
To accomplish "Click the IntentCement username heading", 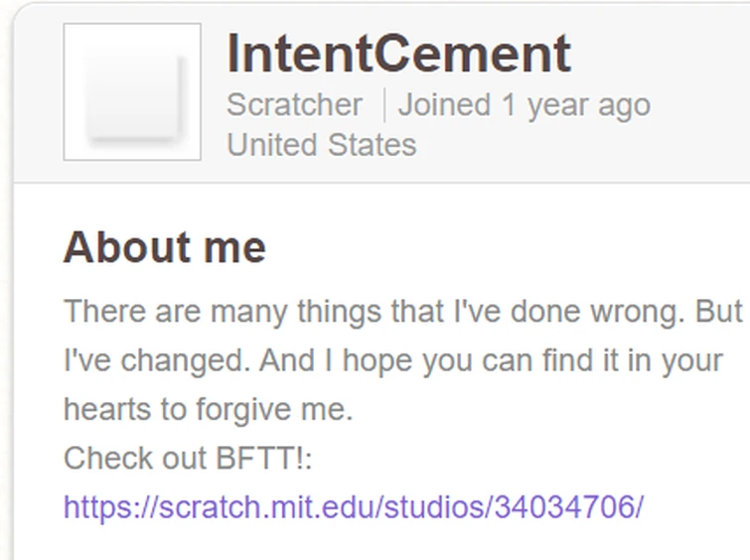I will point(398,54).
